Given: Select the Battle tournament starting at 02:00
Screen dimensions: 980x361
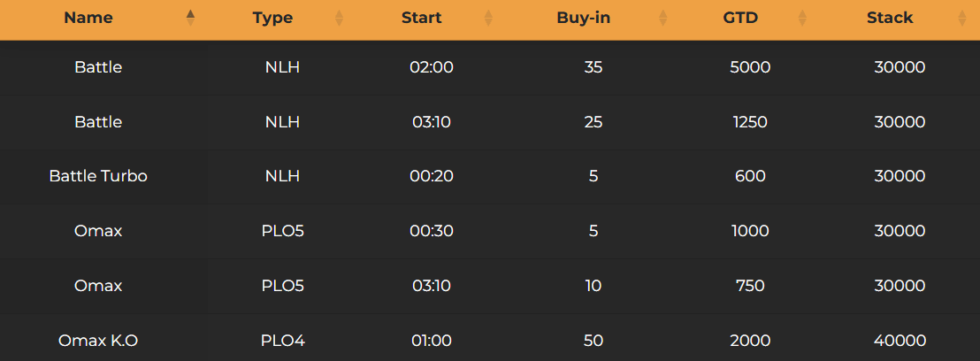Looking at the screenshot, I should (98, 67).
